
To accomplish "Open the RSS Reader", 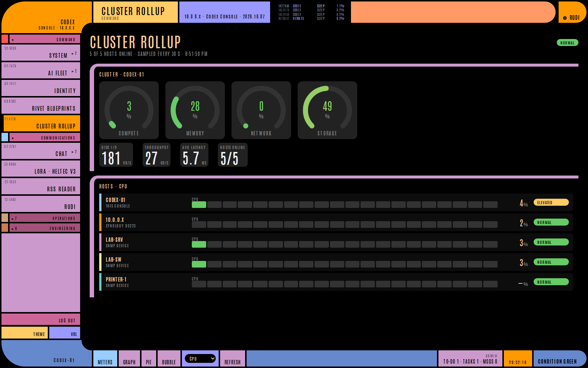I will point(41,186).
